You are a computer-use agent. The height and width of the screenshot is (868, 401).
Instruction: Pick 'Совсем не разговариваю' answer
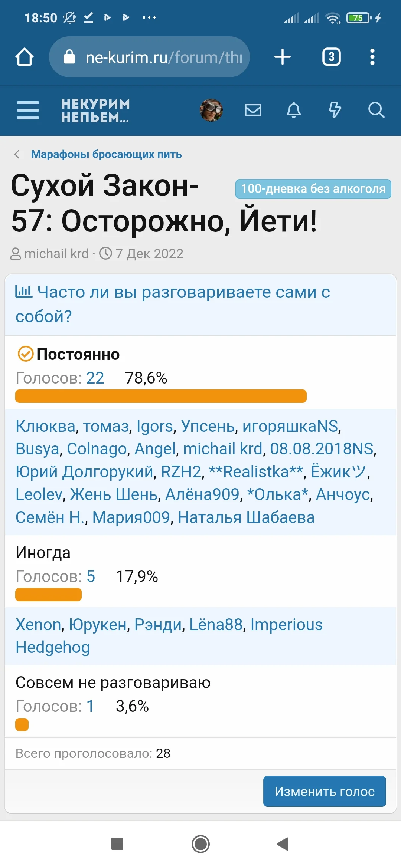pyautogui.click(x=113, y=682)
